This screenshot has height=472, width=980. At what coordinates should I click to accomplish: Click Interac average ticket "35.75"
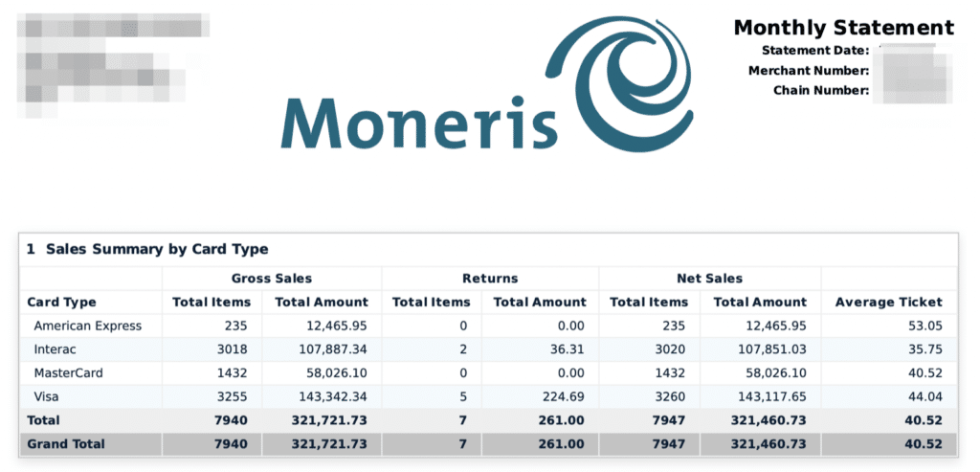[x=926, y=349]
